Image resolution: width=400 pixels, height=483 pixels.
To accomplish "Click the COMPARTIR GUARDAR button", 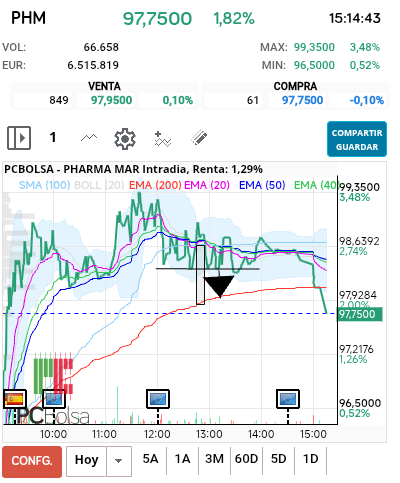I will tap(357, 139).
